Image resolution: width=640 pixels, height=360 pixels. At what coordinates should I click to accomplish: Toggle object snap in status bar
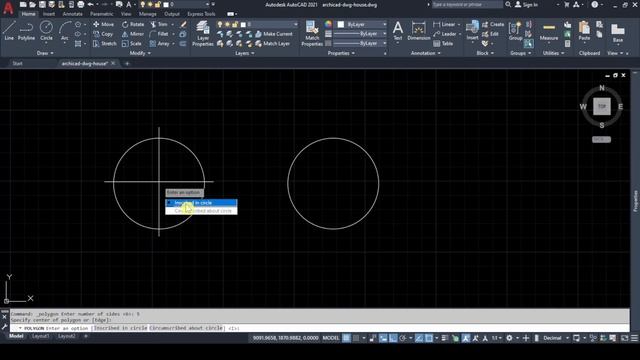tap(429, 338)
